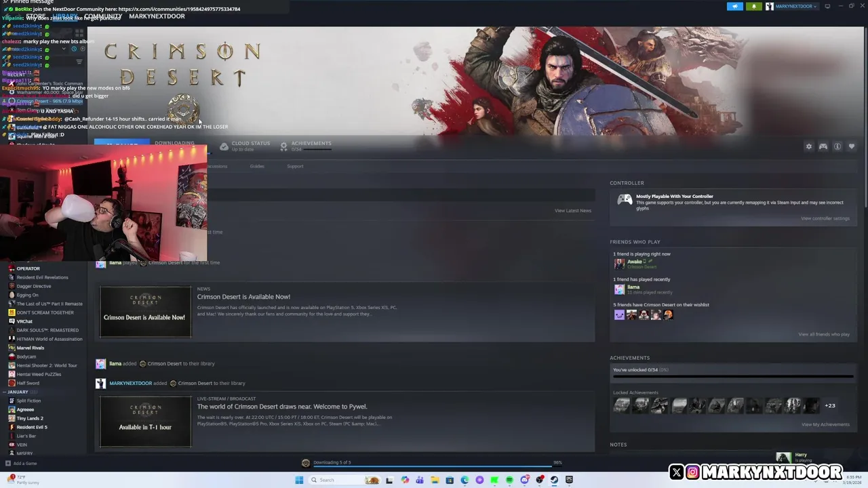This screenshot has height=488, width=868.
Task: Open the Guides tab
Action: coord(257,166)
